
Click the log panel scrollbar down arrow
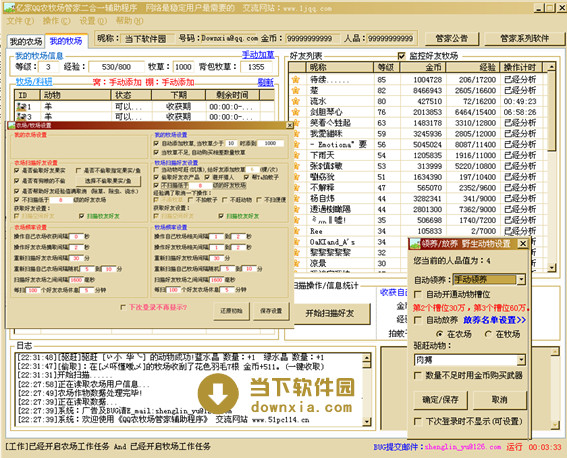(x=367, y=421)
